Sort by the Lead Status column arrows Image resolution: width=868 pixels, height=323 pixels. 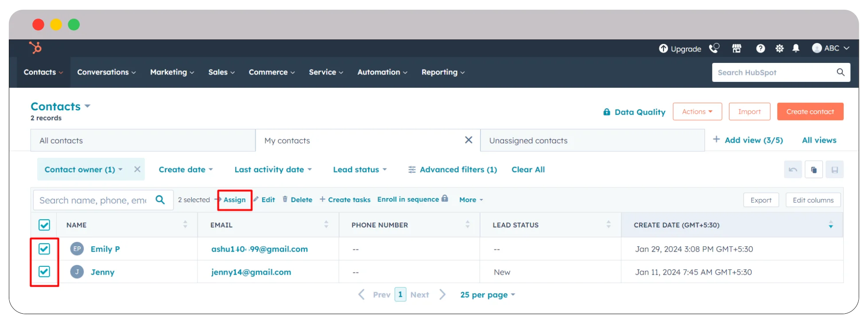click(608, 225)
